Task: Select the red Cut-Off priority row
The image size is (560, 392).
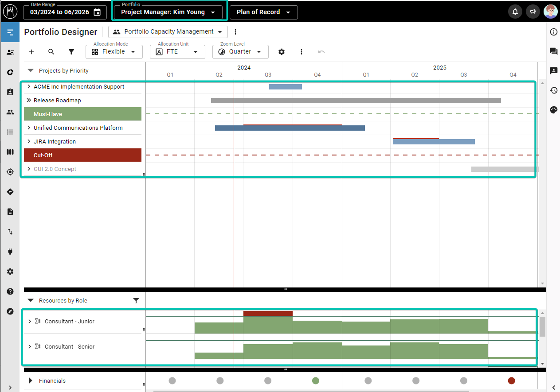Action: [x=82, y=155]
